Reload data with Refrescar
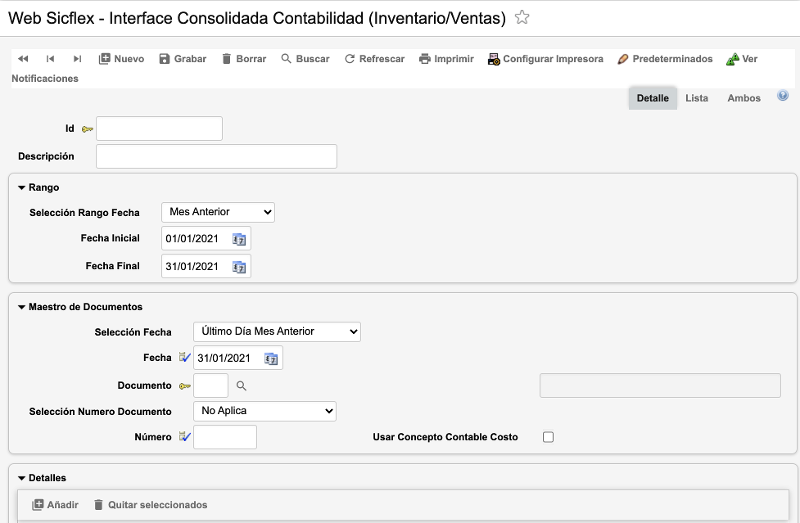The height and width of the screenshot is (523, 800). pyautogui.click(x=374, y=59)
